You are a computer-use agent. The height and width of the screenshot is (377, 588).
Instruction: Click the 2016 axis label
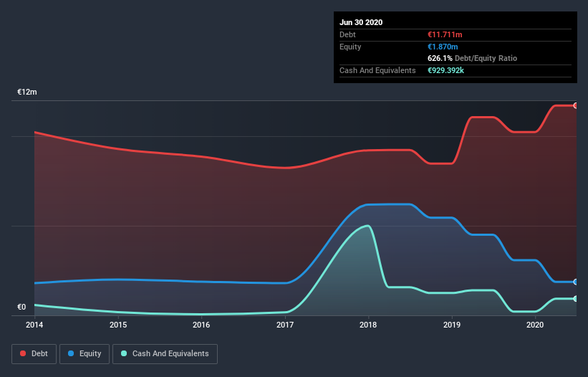click(x=201, y=325)
